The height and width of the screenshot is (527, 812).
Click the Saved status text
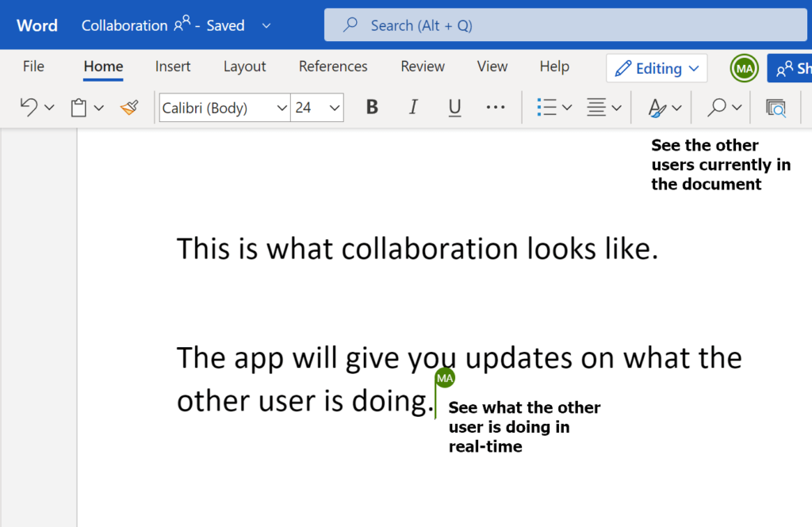225,25
